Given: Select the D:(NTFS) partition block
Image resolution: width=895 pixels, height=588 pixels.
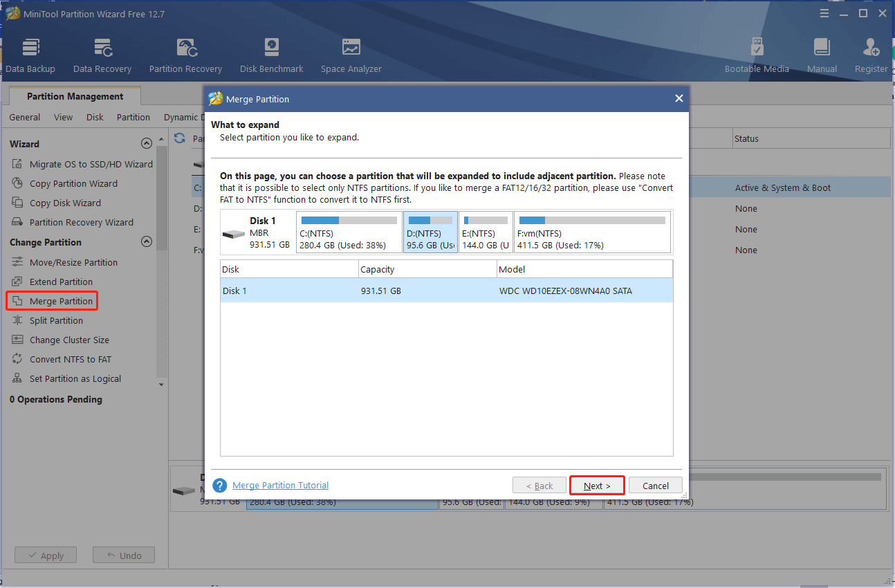Looking at the screenshot, I should [430, 232].
